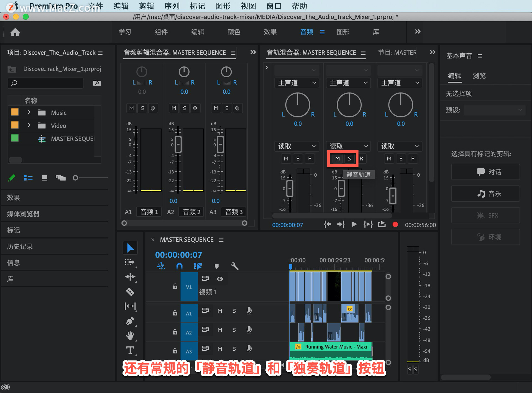Solo track A2 in the timeline
The image size is (532, 393).
(x=234, y=330)
